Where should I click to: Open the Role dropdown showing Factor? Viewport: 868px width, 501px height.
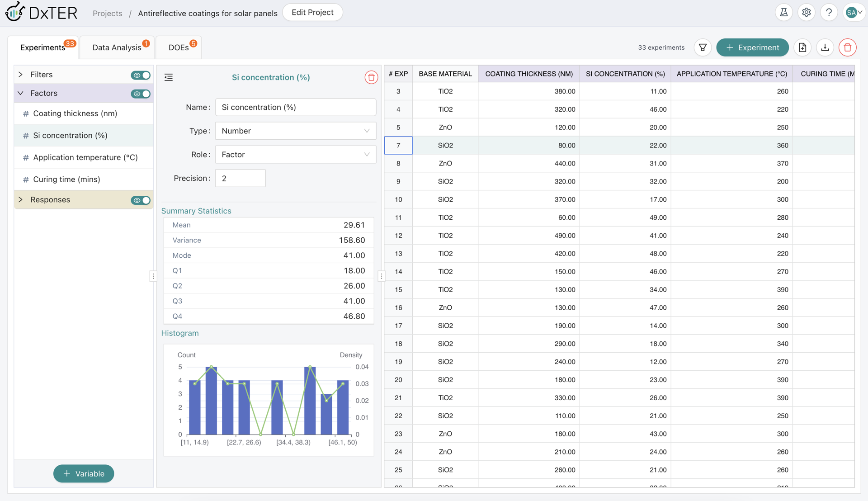[296, 155]
